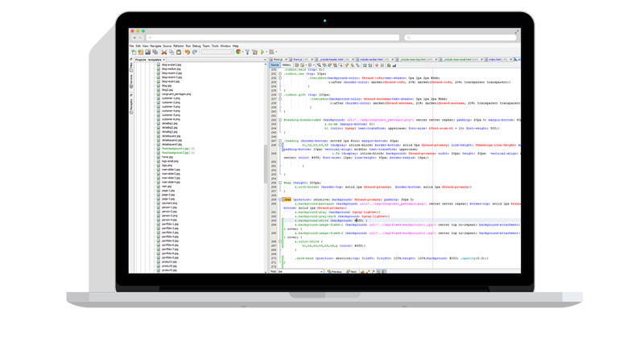The height and width of the screenshot is (354, 644).
Task: Click the Cut scissors icon
Action: tap(164, 51)
